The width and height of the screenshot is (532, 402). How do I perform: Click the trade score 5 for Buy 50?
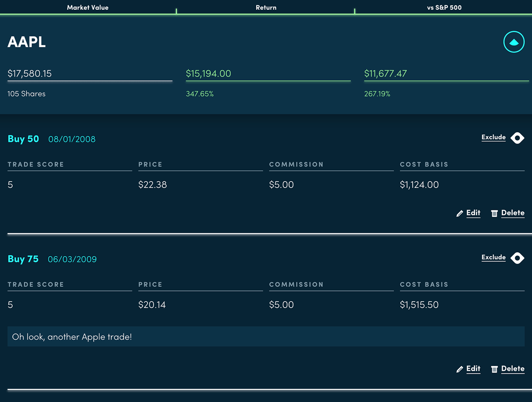coord(10,185)
